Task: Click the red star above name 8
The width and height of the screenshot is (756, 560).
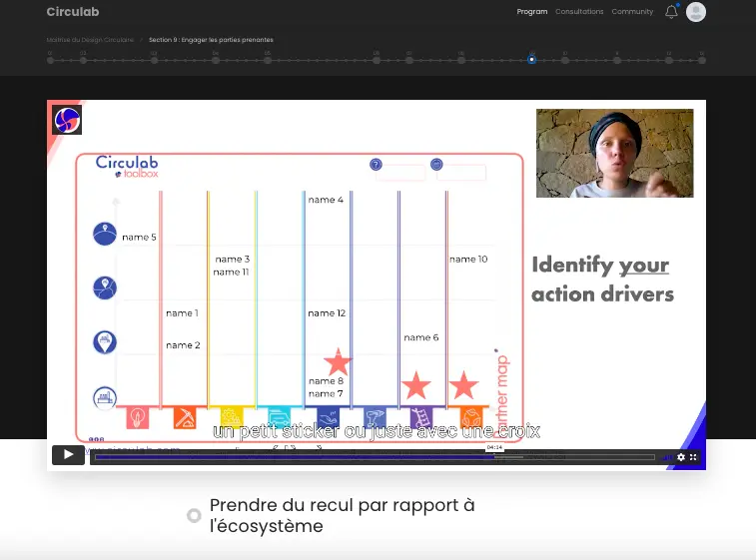Action: (x=338, y=362)
